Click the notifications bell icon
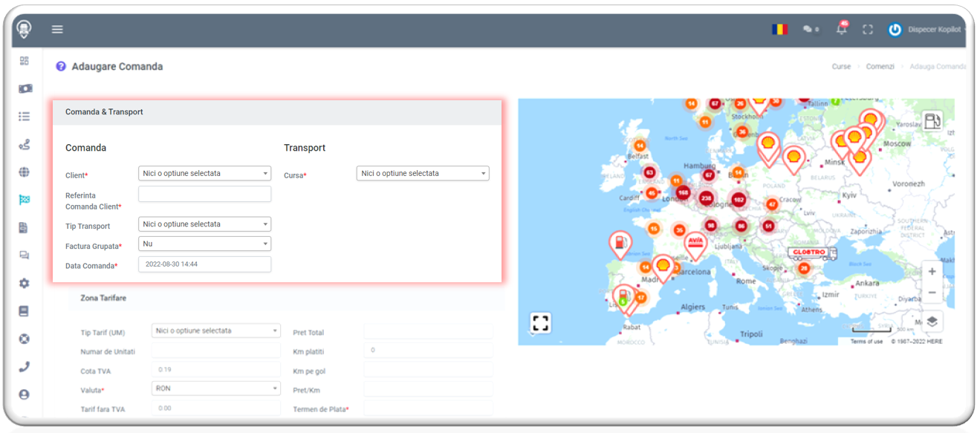 pos(842,30)
